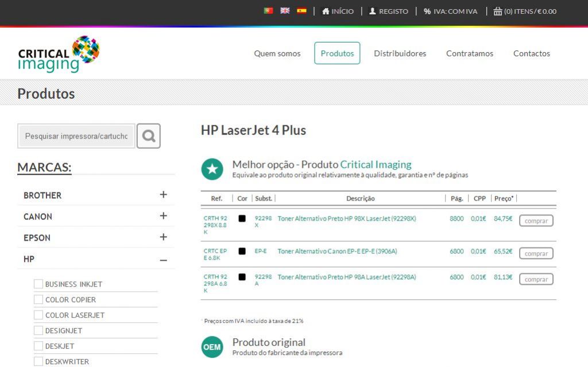Enable the DESKJET checkbox
This screenshot has width=588, height=367.
pyautogui.click(x=38, y=346)
